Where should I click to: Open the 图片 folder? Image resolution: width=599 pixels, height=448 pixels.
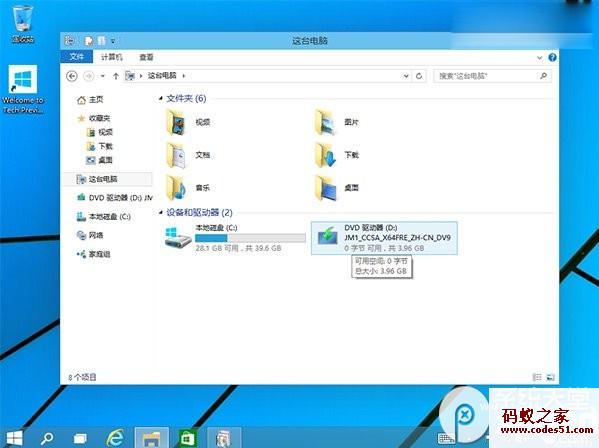coord(337,122)
